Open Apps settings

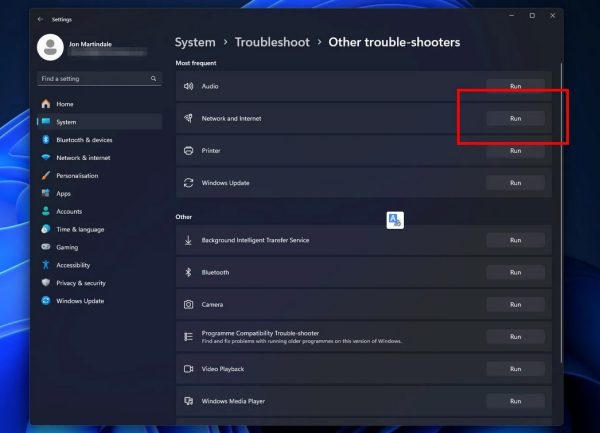coord(99,193)
